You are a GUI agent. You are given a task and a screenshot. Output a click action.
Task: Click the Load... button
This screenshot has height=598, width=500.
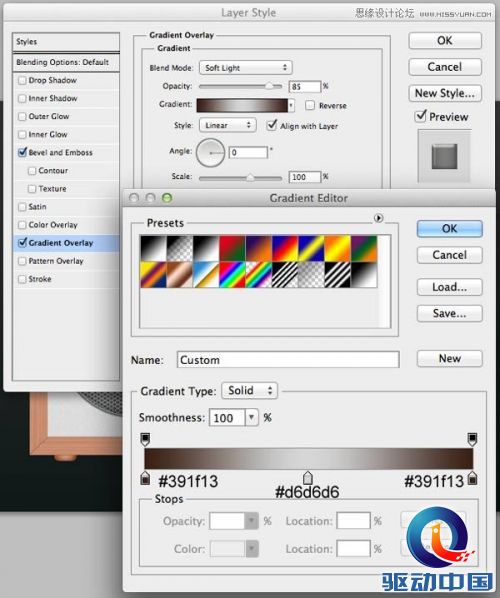(450, 287)
